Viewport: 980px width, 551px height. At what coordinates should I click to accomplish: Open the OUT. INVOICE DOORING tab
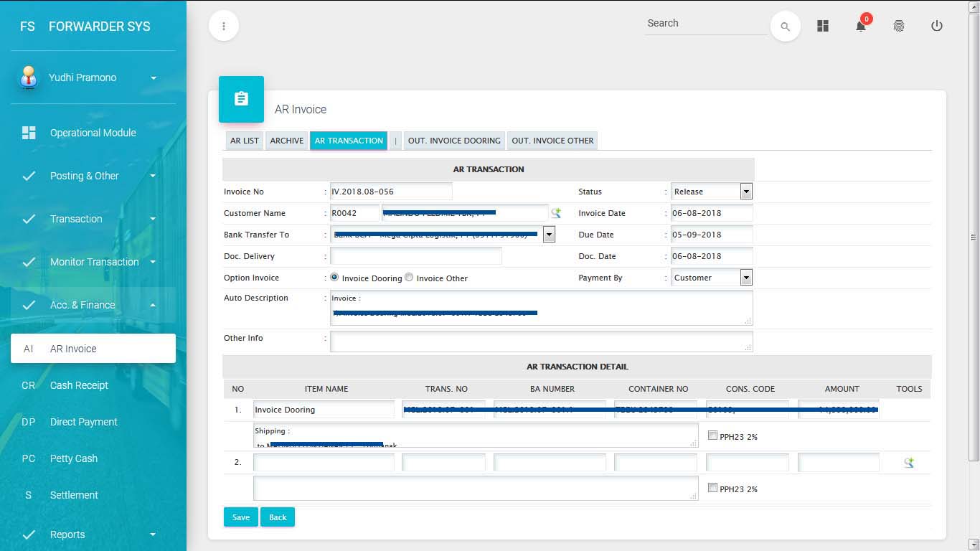pyautogui.click(x=454, y=141)
